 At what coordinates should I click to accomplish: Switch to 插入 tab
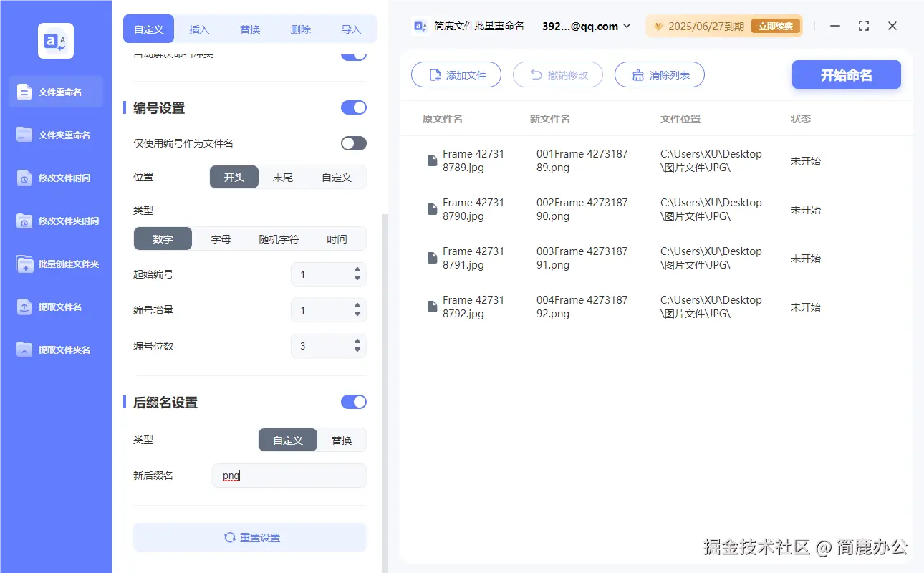199,29
